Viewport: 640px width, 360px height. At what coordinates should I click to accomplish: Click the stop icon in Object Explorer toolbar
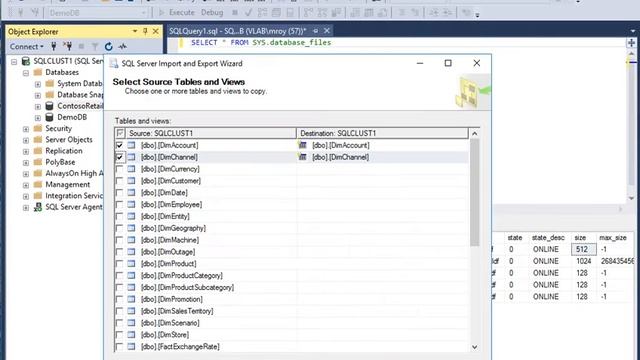(x=81, y=47)
